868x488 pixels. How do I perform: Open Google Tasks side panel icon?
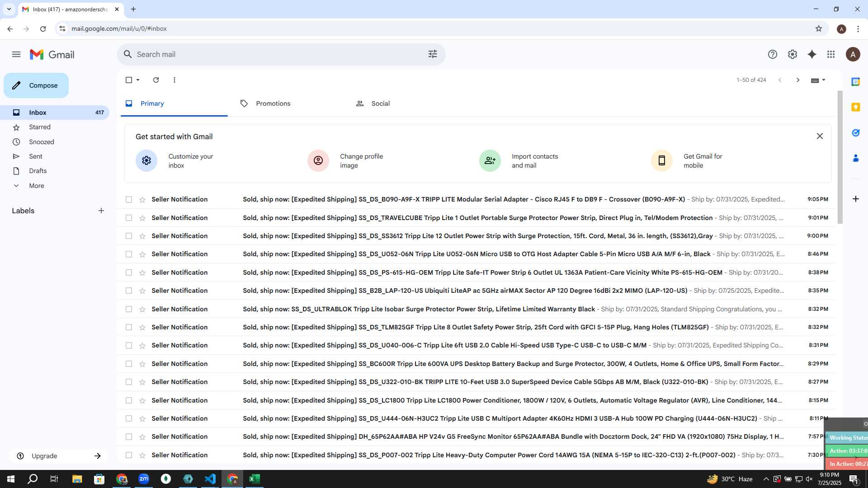tap(855, 133)
